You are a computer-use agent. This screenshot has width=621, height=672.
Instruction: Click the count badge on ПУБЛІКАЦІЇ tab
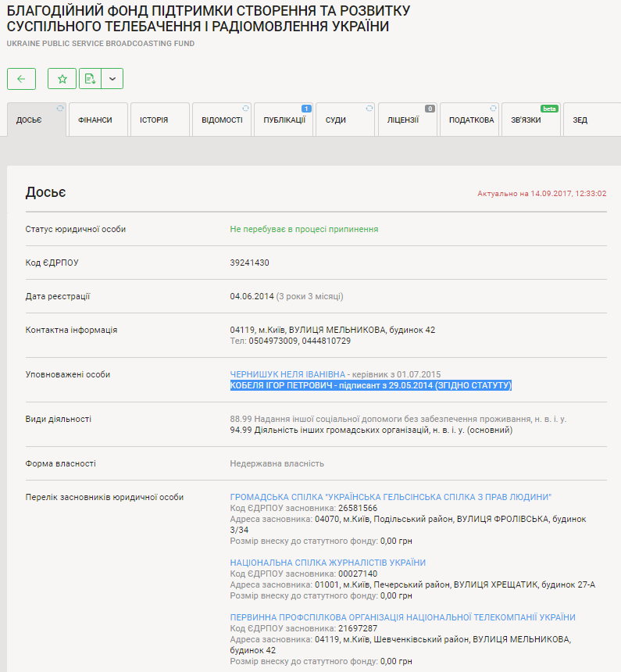point(306,109)
